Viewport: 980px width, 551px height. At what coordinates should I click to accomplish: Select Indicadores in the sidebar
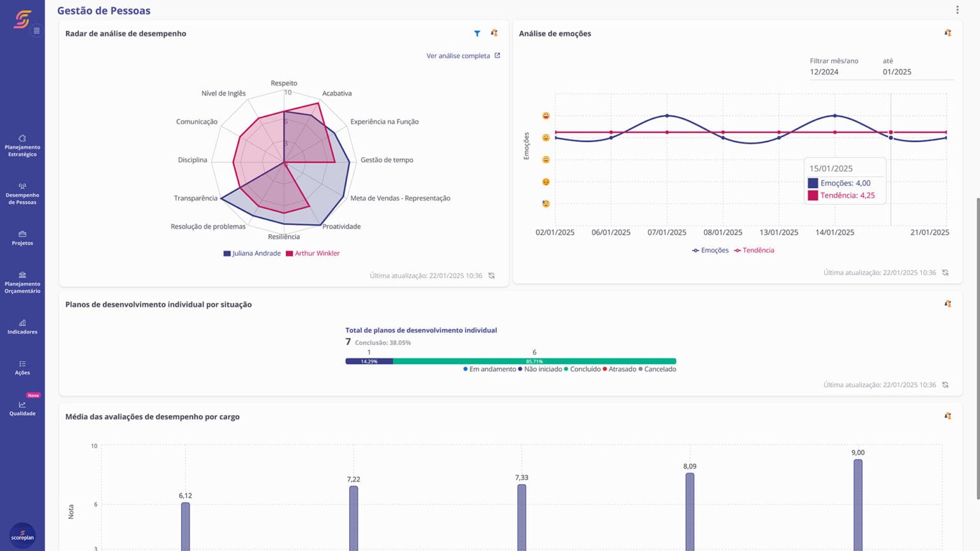click(22, 326)
